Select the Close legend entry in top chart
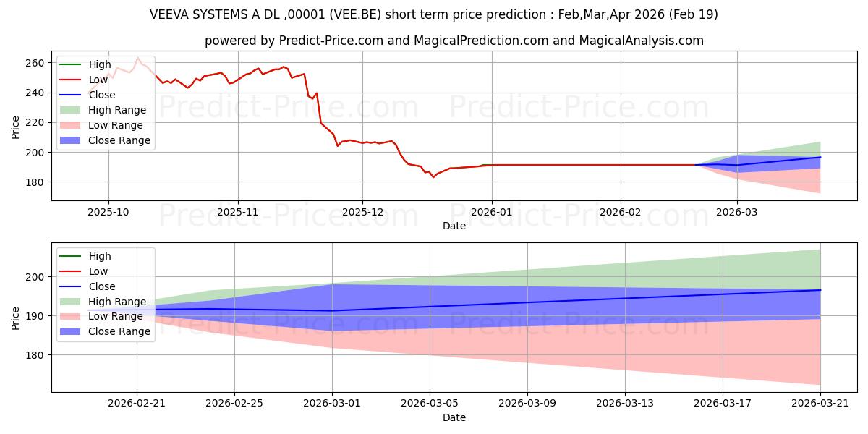 point(89,95)
